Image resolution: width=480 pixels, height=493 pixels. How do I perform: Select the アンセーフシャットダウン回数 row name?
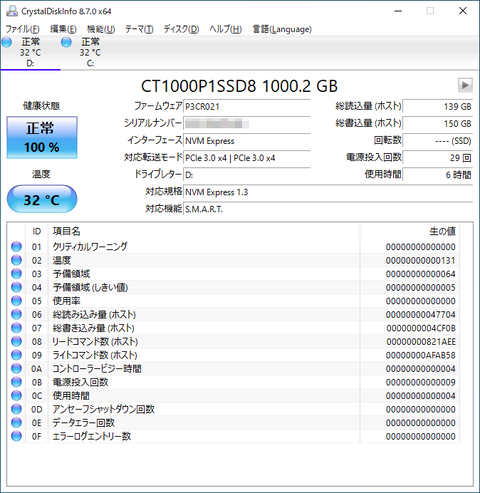tap(103, 409)
